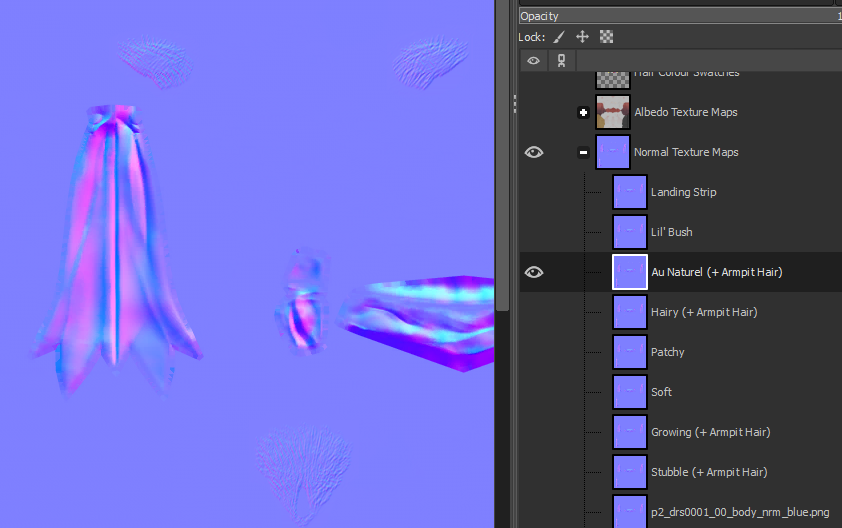The height and width of the screenshot is (528, 842).
Task: Select the Lil' Bush layer
Action: pos(672,232)
